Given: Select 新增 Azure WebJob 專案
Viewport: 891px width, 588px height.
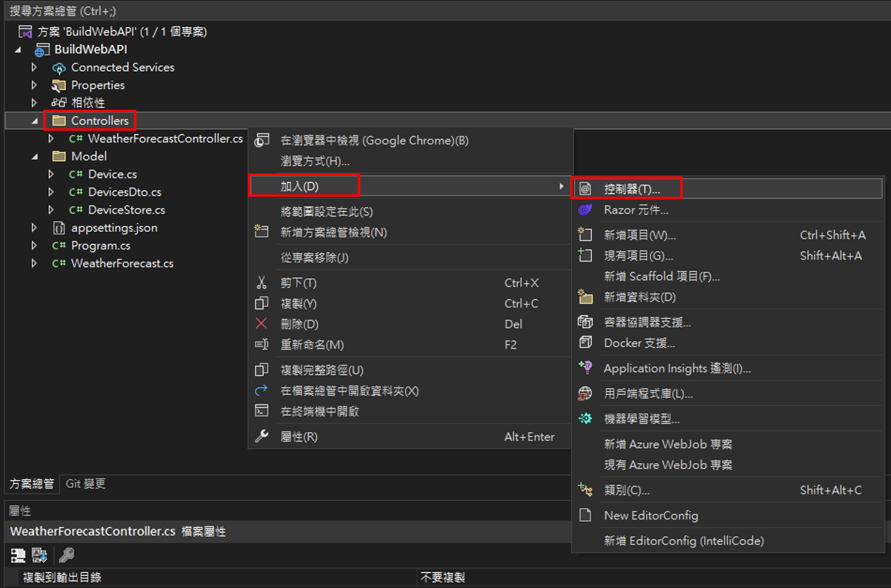Looking at the screenshot, I should [x=668, y=444].
